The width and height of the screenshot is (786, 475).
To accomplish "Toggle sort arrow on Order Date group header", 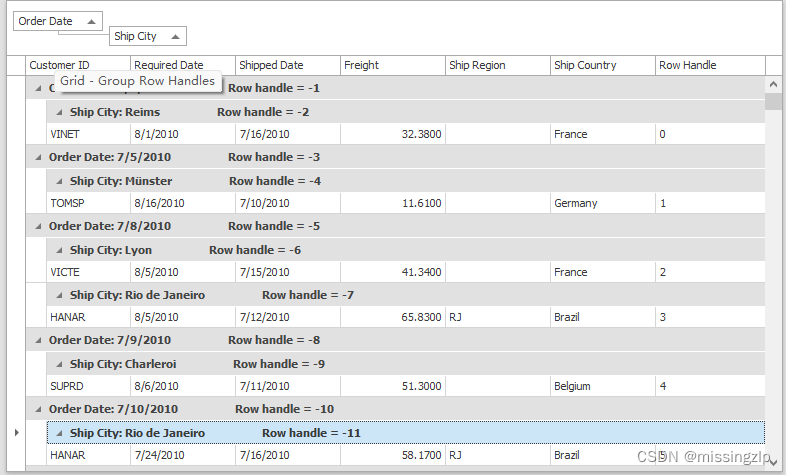I will [x=91, y=22].
